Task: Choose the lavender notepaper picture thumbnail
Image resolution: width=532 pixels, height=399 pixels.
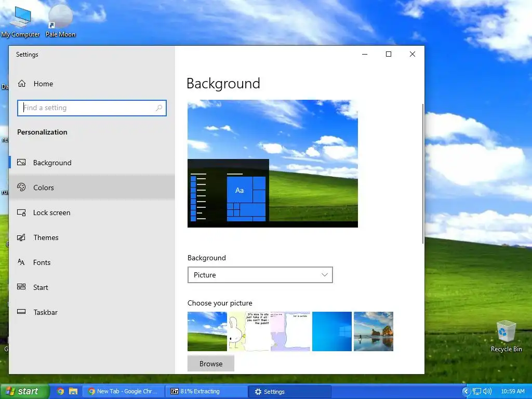Action: [290, 331]
